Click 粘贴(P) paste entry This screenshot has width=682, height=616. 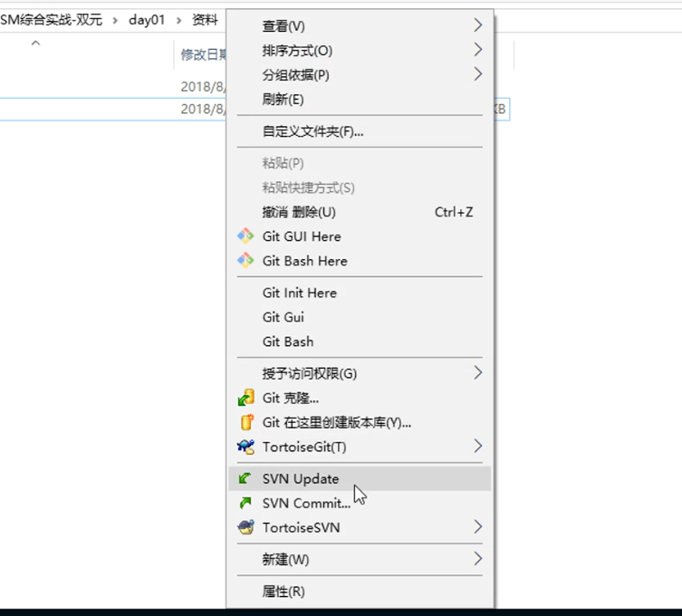coord(360,163)
